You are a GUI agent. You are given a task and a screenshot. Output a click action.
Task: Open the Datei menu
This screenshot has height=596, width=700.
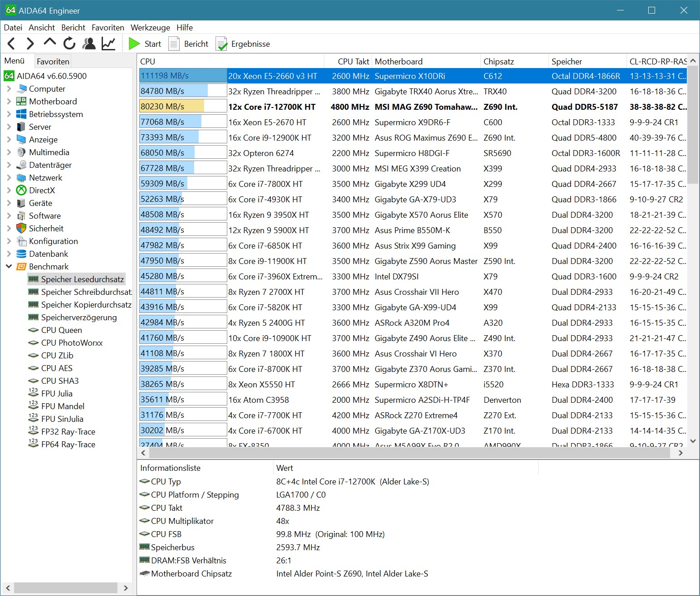click(x=13, y=28)
